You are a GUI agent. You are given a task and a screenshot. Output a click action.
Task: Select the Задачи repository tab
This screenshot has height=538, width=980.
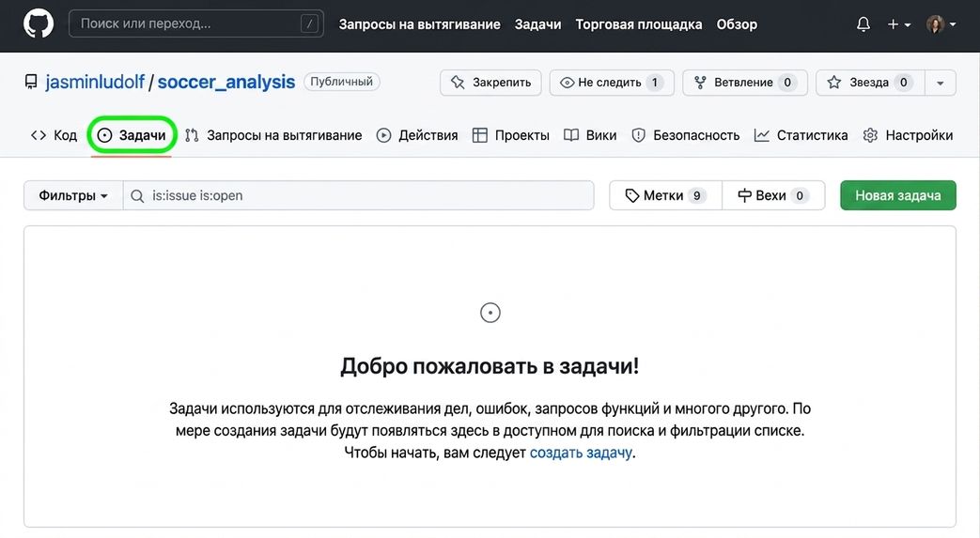pyautogui.click(x=132, y=135)
